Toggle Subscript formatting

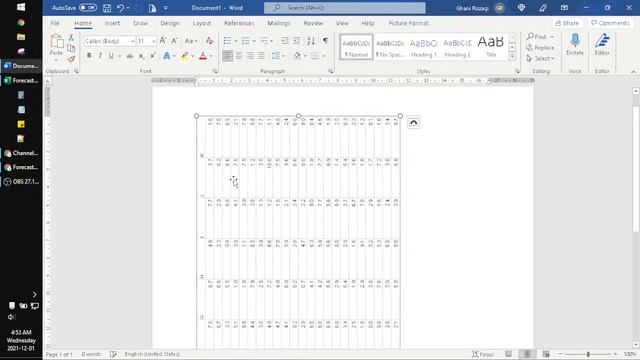pyautogui.click(x=141, y=56)
